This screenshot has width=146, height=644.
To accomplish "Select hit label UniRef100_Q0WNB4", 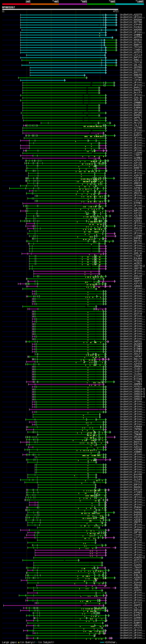I will [x=131, y=35].
